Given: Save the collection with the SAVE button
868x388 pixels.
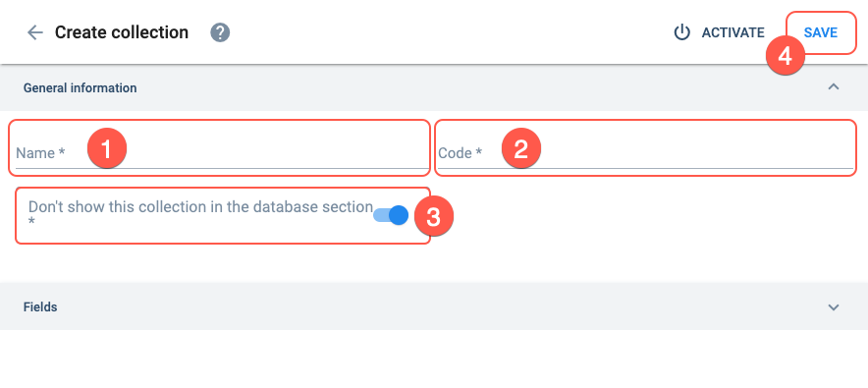Looking at the screenshot, I should [x=821, y=32].
